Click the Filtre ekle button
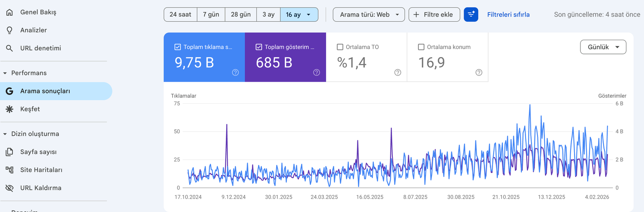The width and height of the screenshot is (644, 212). (x=434, y=14)
